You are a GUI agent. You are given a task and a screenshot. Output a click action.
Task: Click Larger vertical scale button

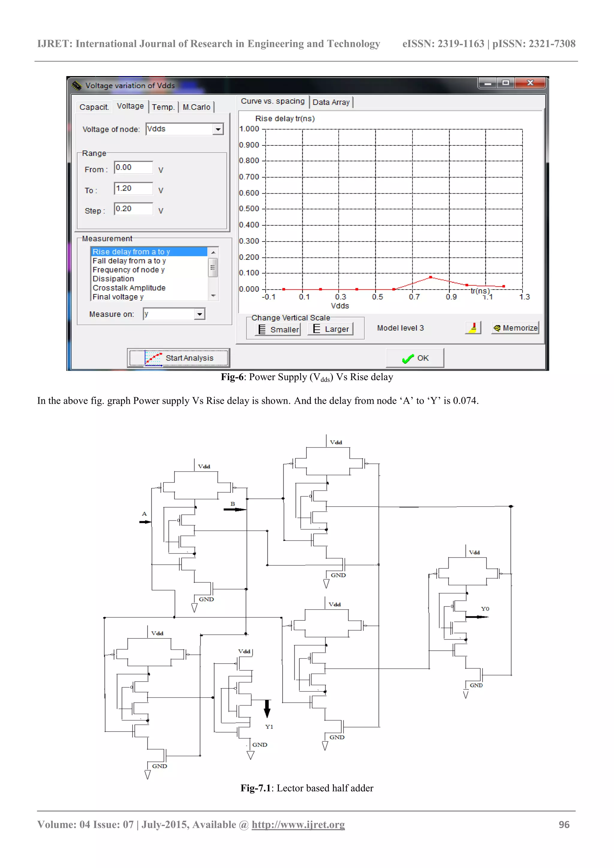click(331, 329)
